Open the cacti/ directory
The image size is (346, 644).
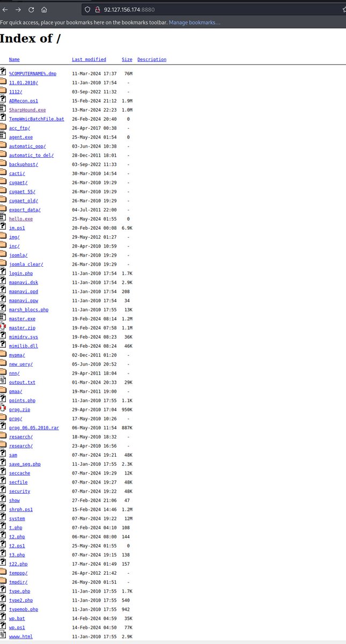point(17,173)
